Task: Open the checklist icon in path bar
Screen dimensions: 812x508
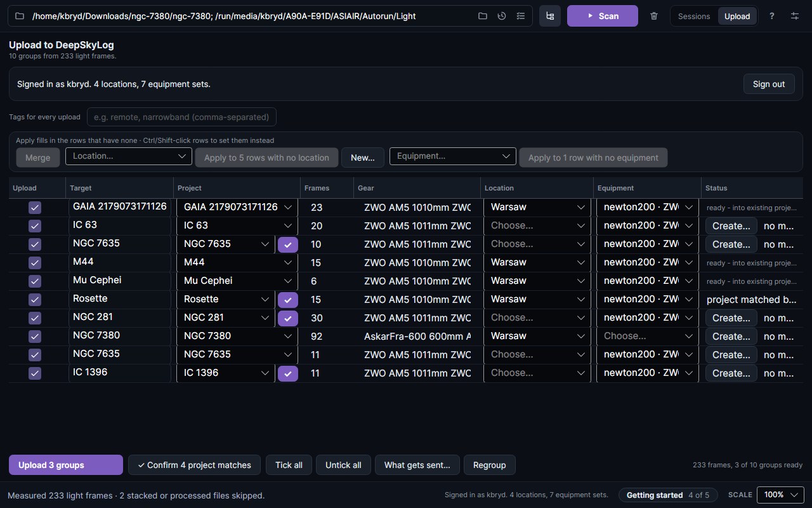Action: pyautogui.click(x=521, y=16)
